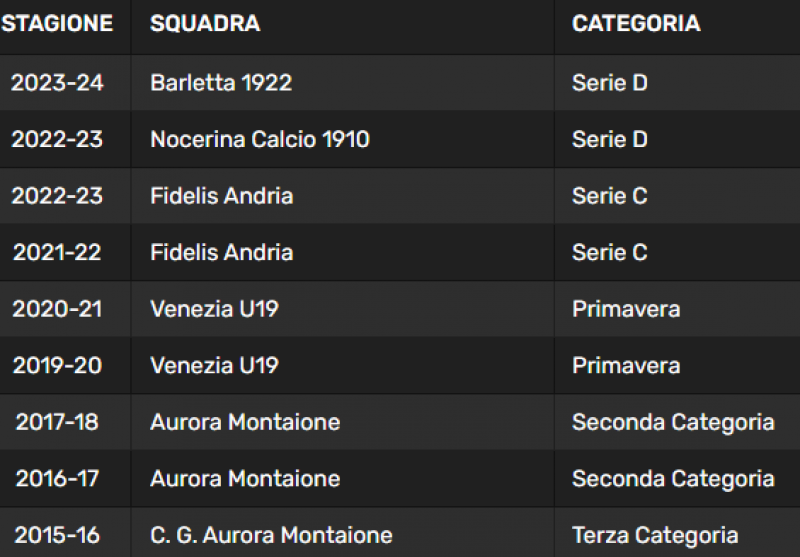800x557 pixels.
Task: Open Venezia U19 for season 2020-21
Action: click(x=214, y=309)
